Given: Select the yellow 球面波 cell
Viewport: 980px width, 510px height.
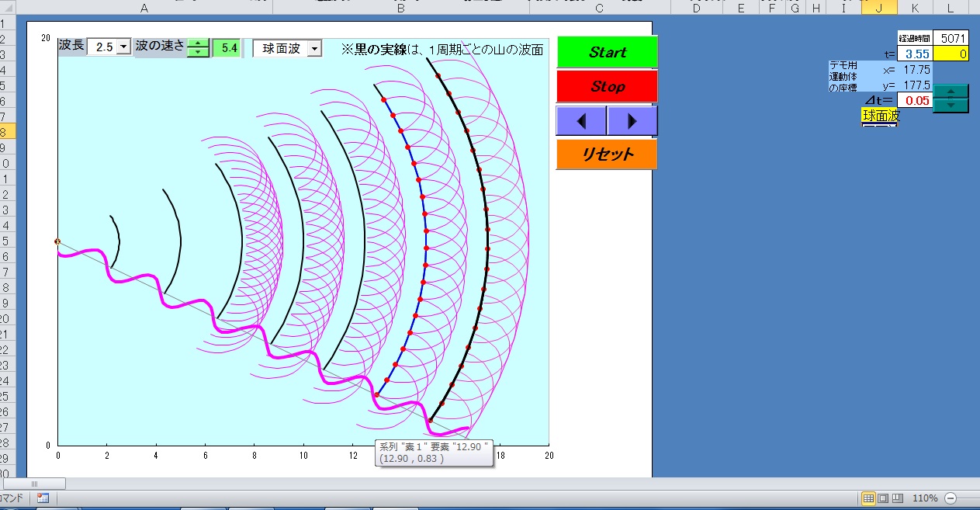Looking at the screenshot, I should (x=880, y=116).
